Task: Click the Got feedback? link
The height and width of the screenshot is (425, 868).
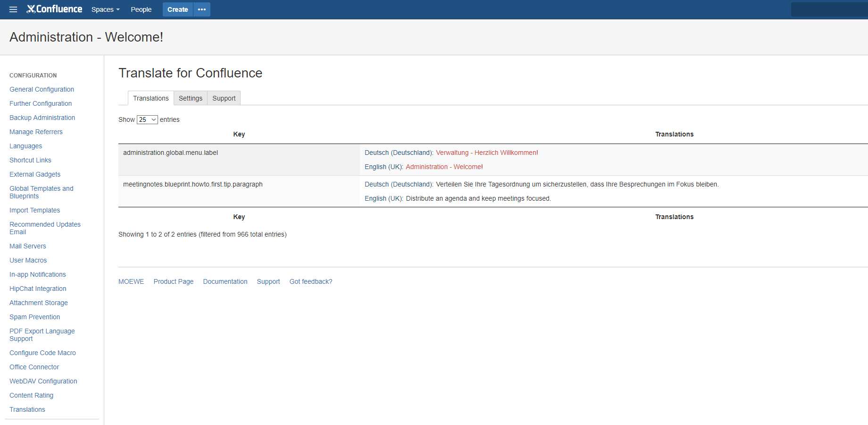Action: click(x=311, y=281)
